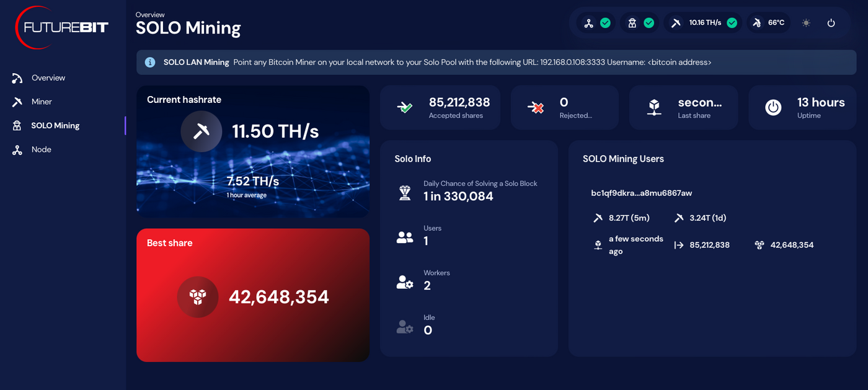Click the node status icon in top bar
Viewport: 868px width, 390px height.
point(589,22)
